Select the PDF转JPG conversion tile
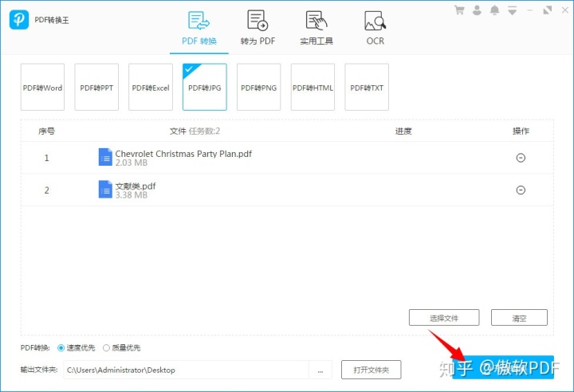574x392 pixels. coord(205,87)
